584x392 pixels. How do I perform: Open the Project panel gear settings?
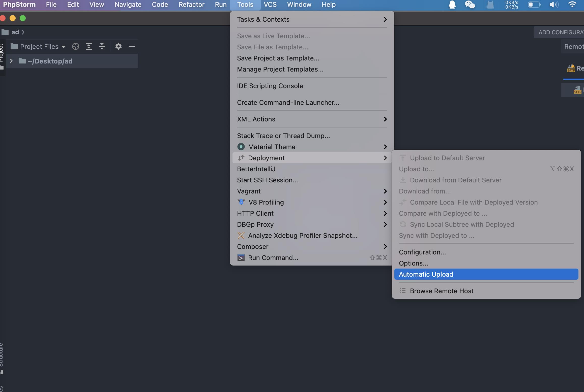click(x=119, y=46)
